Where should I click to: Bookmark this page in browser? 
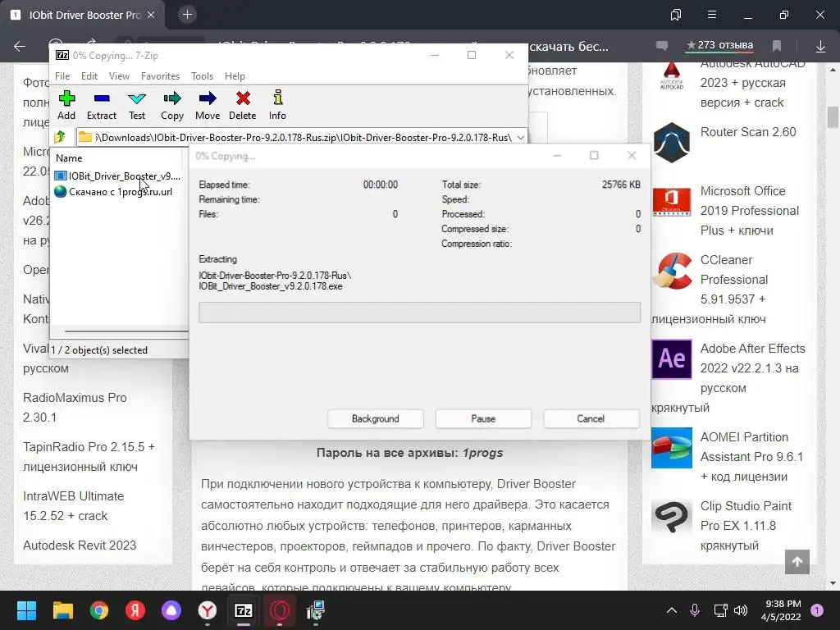pos(777,46)
